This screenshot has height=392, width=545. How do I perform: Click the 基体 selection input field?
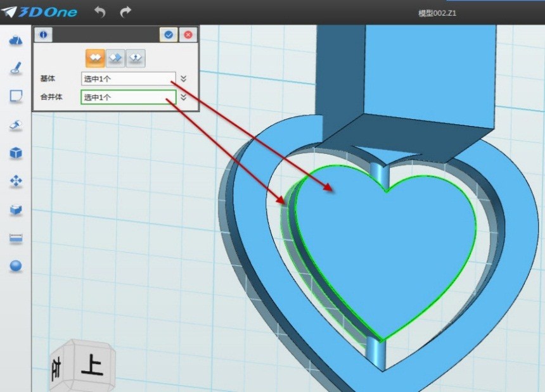pos(128,79)
